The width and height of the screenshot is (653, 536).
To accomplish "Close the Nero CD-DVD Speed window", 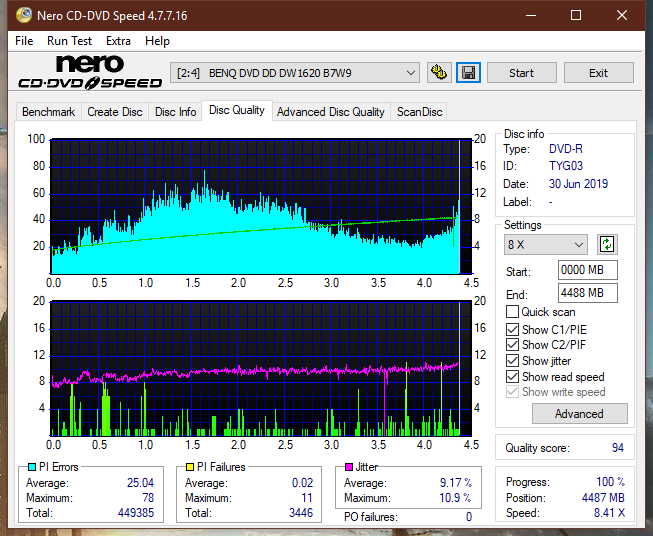I will 622,15.
